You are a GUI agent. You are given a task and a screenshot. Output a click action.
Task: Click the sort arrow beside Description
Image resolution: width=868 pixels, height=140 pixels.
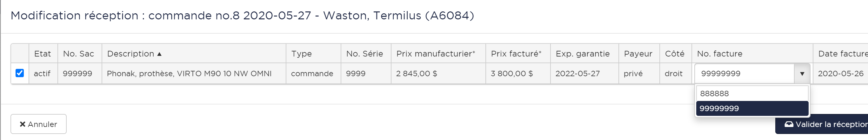tap(159, 54)
